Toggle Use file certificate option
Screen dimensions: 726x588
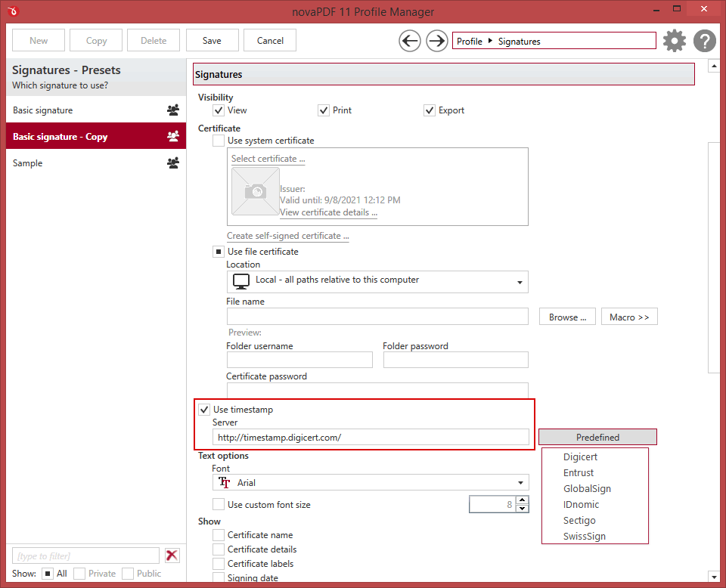tap(219, 252)
